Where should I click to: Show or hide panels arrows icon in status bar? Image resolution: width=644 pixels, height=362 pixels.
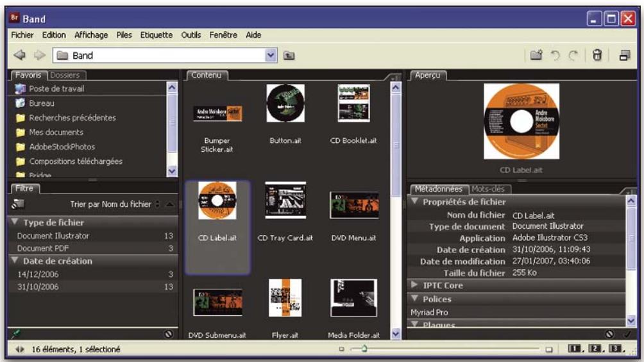(x=19, y=349)
